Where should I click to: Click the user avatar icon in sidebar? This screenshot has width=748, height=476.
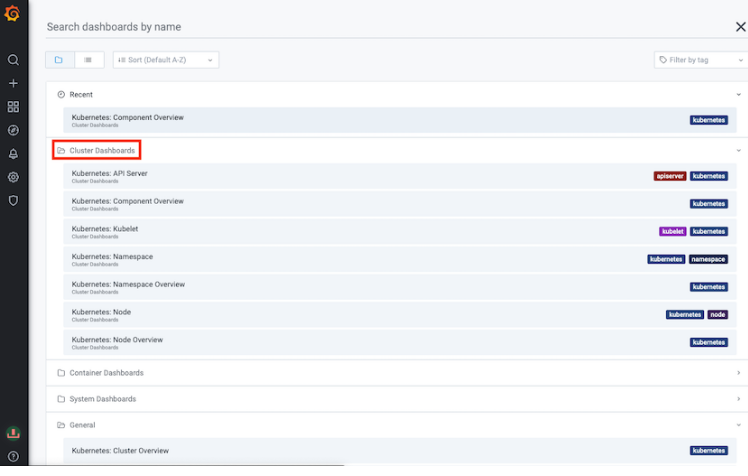point(13,433)
